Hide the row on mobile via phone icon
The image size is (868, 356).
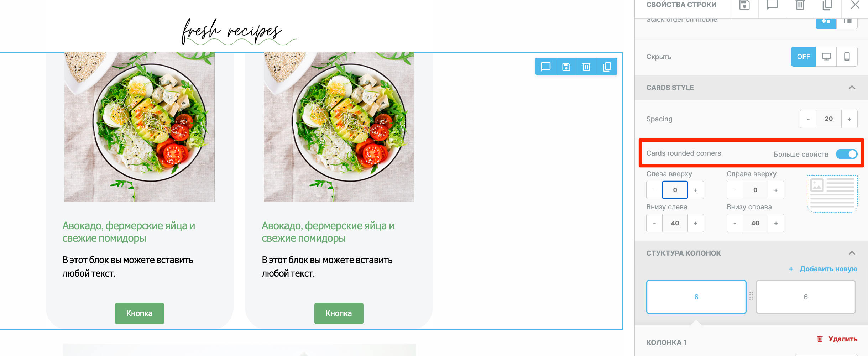[847, 57]
